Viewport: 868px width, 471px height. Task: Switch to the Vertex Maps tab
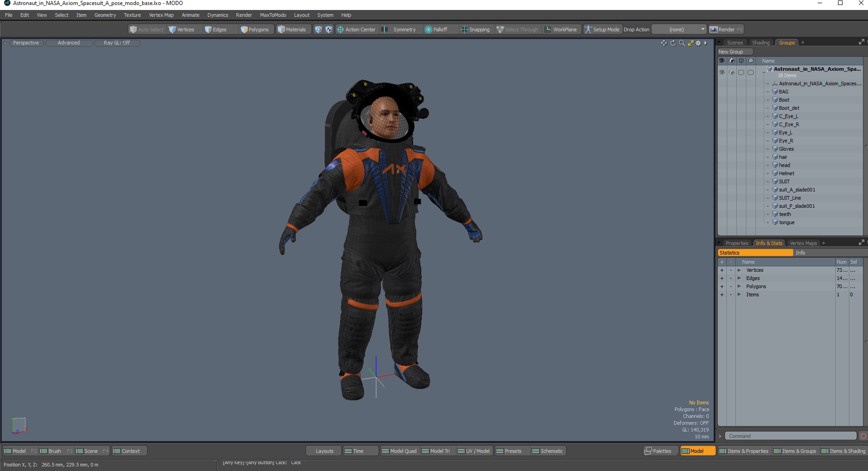(x=803, y=243)
